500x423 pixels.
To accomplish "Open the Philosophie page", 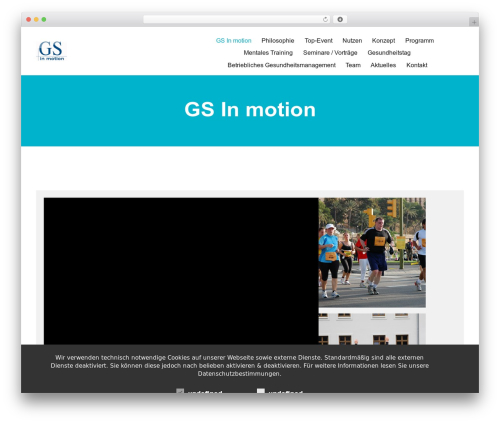I will pyautogui.click(x=278, y=41).
